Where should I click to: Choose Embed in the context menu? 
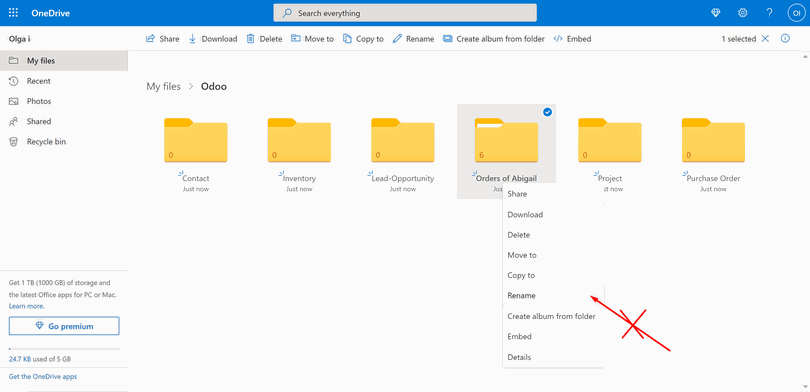(x=553, y=336)
